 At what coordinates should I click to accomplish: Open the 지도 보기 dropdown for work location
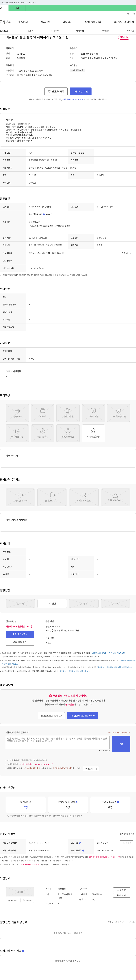(127, 253)
